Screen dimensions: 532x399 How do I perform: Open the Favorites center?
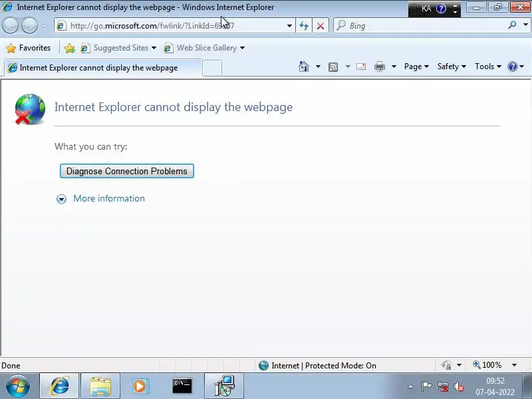[29, 48]
